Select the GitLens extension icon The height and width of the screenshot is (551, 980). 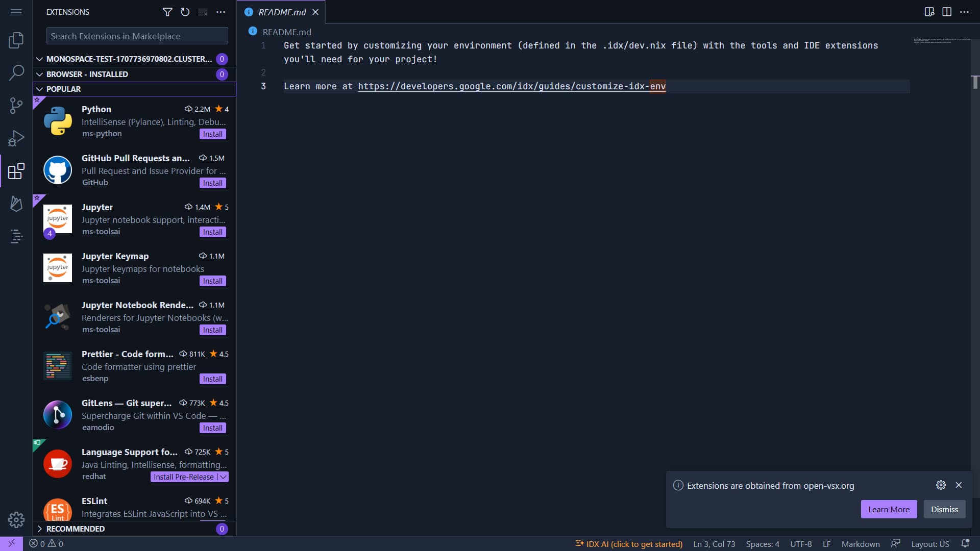point(58,415)
